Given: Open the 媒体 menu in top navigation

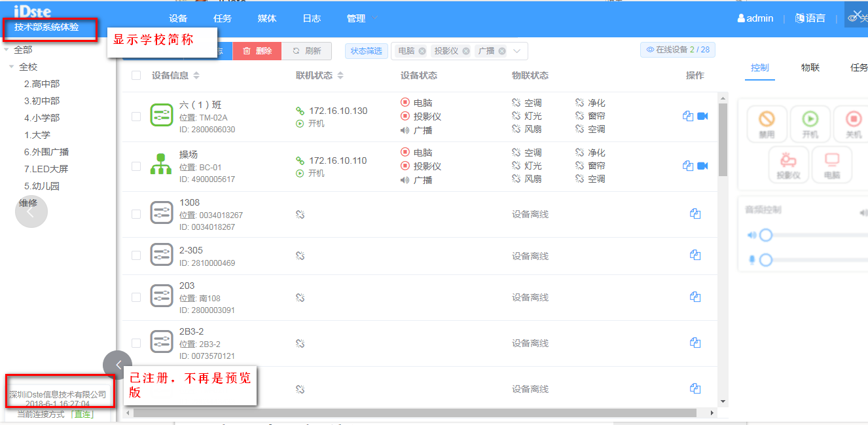Looking at the screenshot, I should (267, 18).
